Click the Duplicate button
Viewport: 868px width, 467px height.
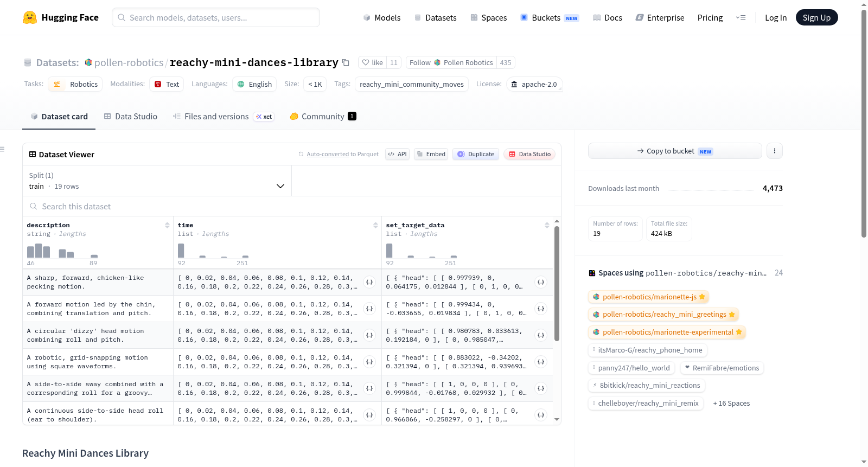pyautogui.click(x=476, y=154)
